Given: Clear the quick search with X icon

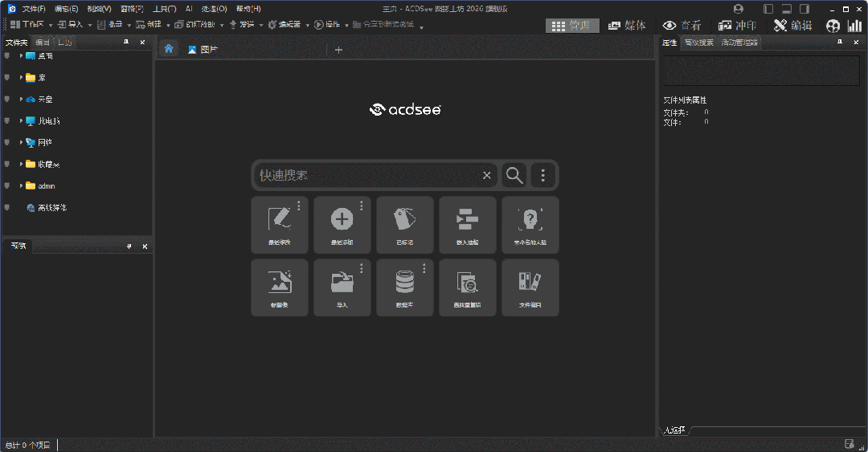Looking at the screenshot, I should (x=486, y=175).
